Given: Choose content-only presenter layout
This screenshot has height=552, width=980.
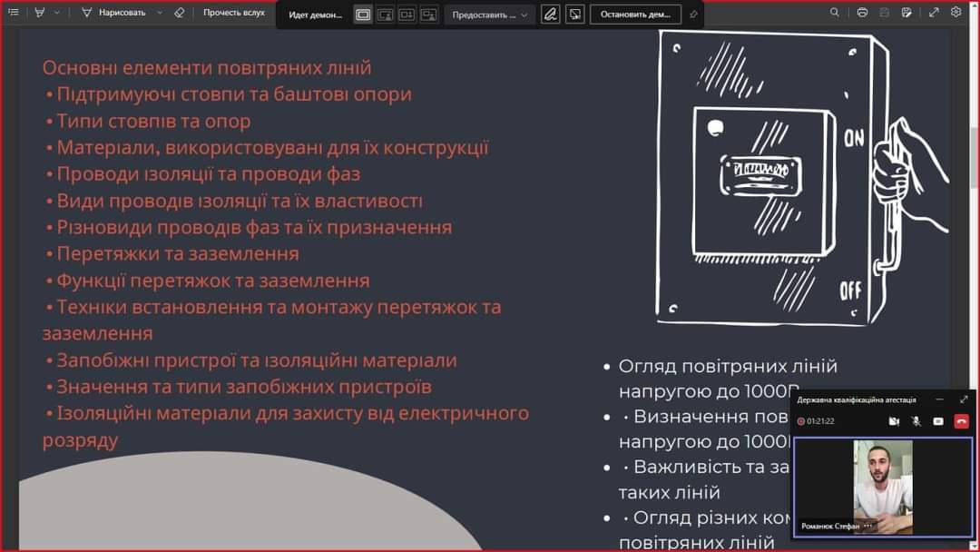Looking at the screenshot, I should pyautogui.click(x=363, y=15).
